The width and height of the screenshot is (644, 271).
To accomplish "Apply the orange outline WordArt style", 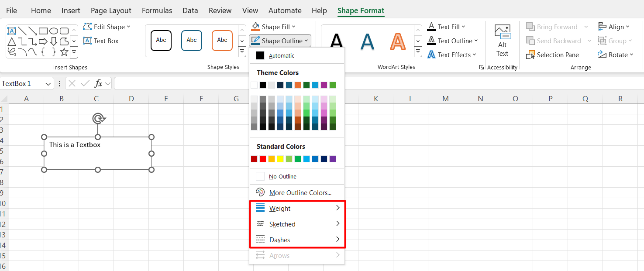I will [x=398, y=41].
